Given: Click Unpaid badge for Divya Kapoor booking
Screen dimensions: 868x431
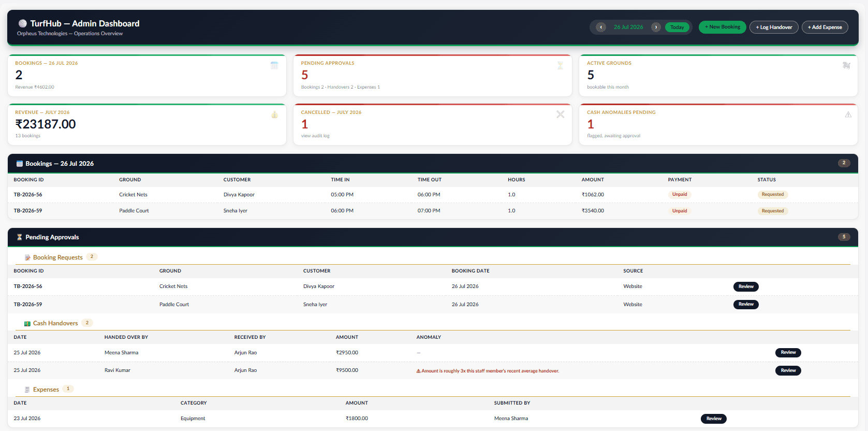Looking at the screenshot, I should click(x=680, y=195).
